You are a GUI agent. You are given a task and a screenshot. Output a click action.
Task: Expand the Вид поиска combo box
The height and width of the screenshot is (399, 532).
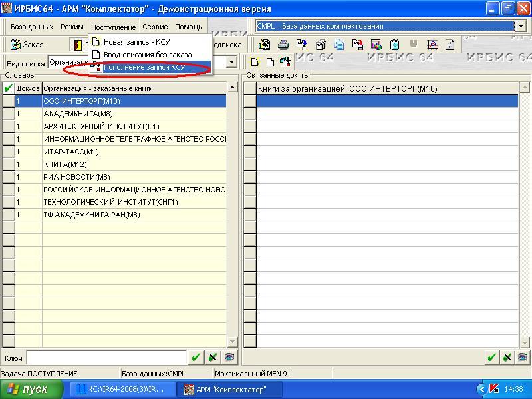coord(232,63)
